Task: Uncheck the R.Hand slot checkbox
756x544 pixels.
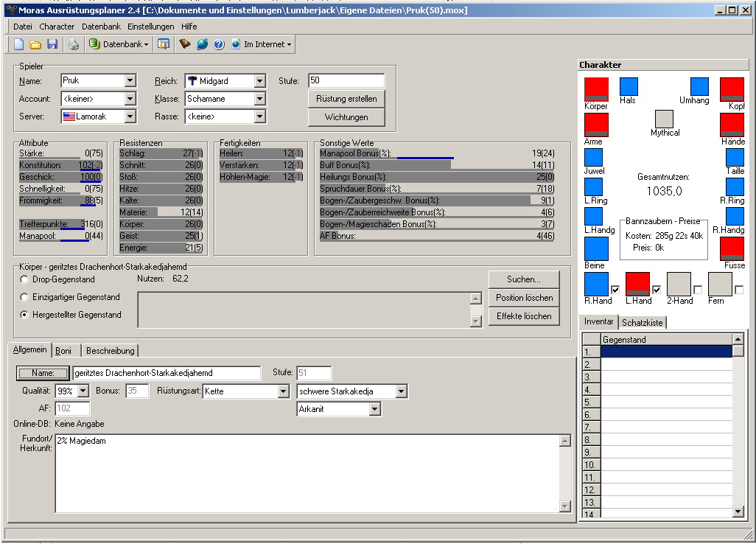Action: 615,289
